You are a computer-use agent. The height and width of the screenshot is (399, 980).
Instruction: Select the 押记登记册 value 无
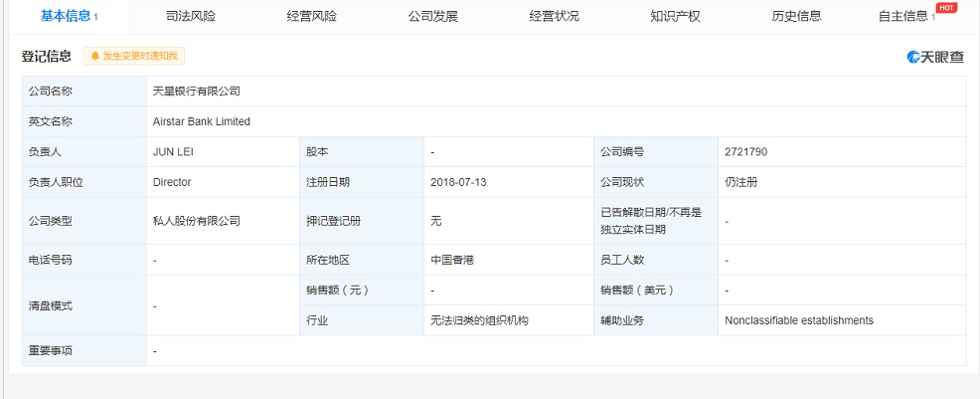pos(436,221)
